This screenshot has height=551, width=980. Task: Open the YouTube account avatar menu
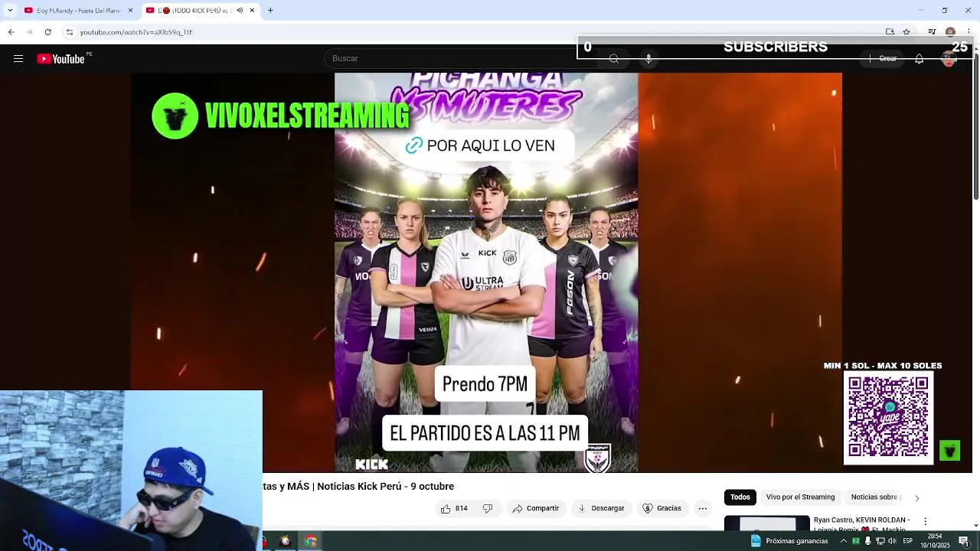pyautogui.click(x=949, y=59)
